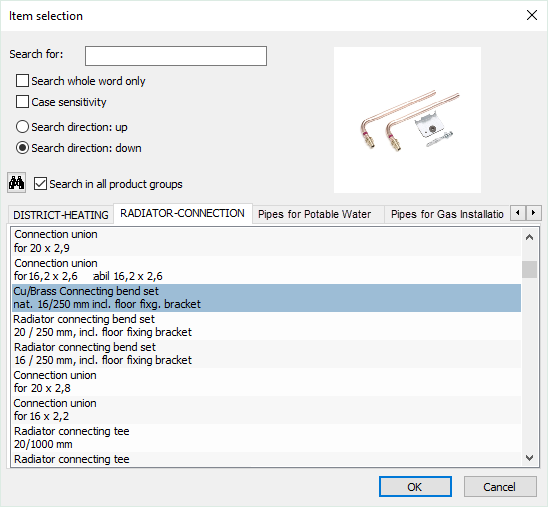Click the list scroll down arrow
Viewport: 548px width, 507px height.
point(529,457)
